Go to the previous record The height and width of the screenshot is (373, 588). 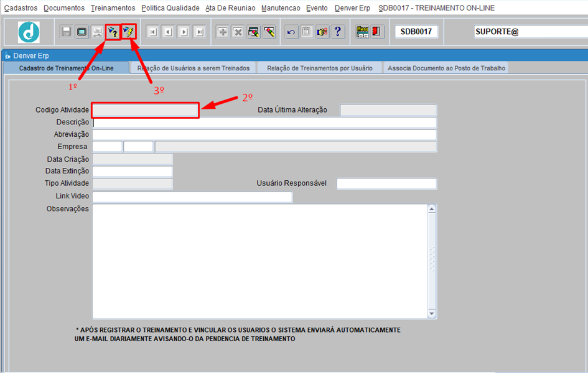click(169, 32)
